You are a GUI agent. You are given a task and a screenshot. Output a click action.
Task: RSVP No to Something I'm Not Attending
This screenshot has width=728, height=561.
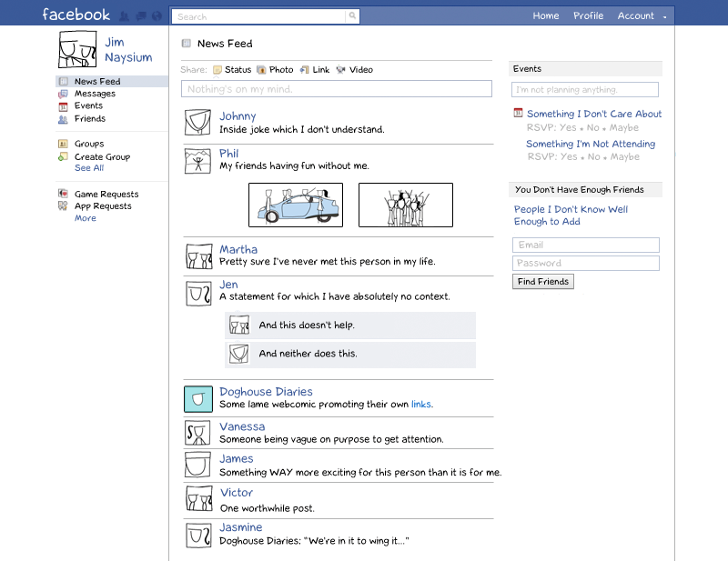tap(594, 156)
